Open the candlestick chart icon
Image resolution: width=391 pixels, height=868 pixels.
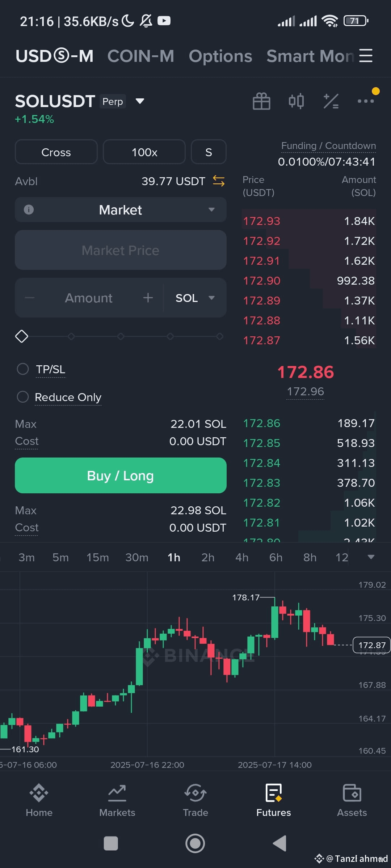pos(296,101)
